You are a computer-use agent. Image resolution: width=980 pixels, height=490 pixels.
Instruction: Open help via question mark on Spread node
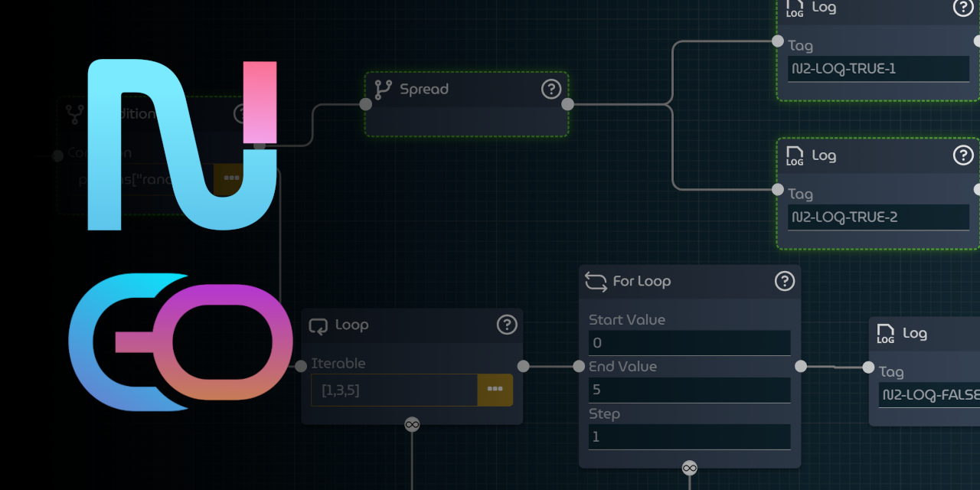pyautogui.click(x=551, y=89)
